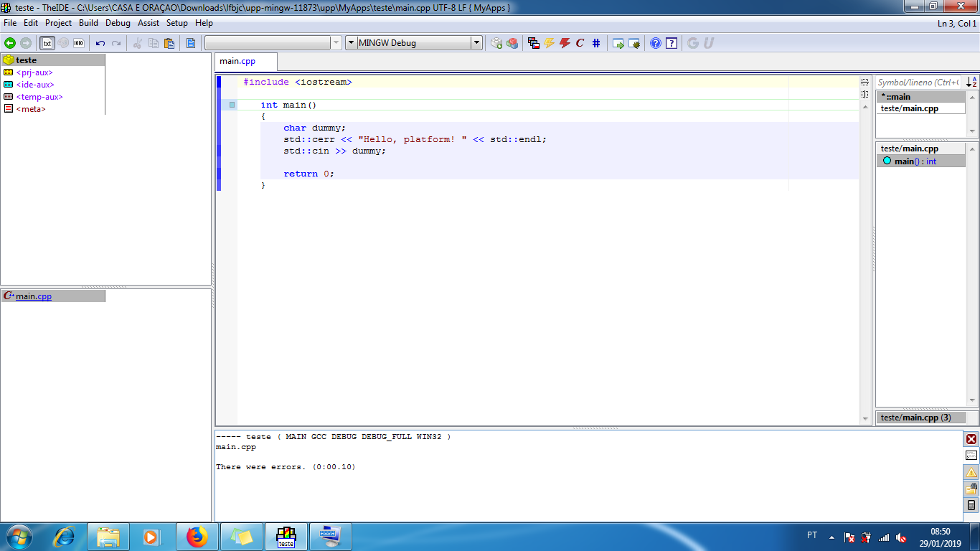980x551 pixels.
Task: Switch to the main.cpp editor tab
Action: point(237,61)
